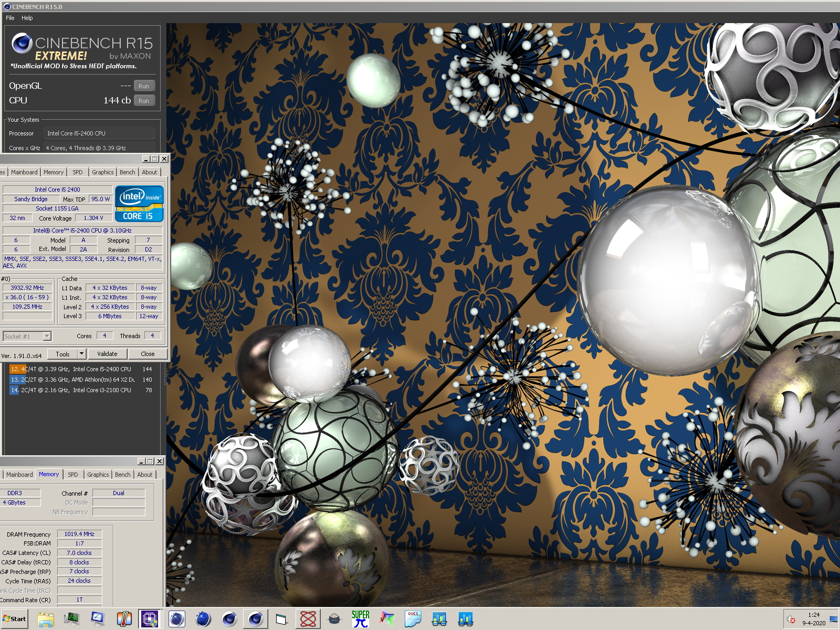Open the dark spiky creature taskbar icon
Viewport: 840px width, 630px height.
pos(334,619)
